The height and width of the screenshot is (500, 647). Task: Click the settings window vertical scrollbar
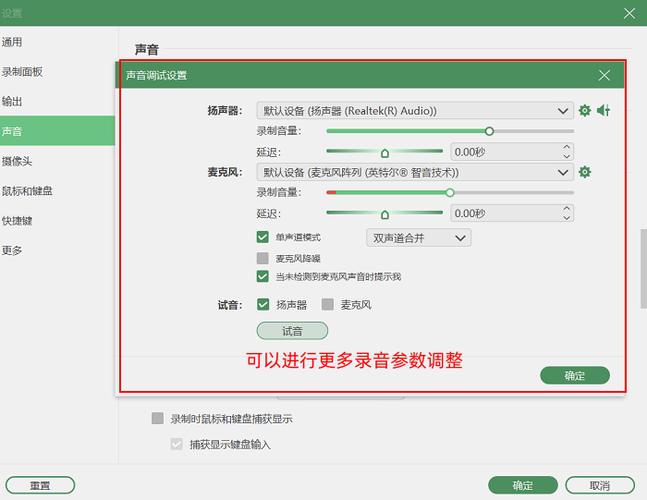click(x=643, y=268)
